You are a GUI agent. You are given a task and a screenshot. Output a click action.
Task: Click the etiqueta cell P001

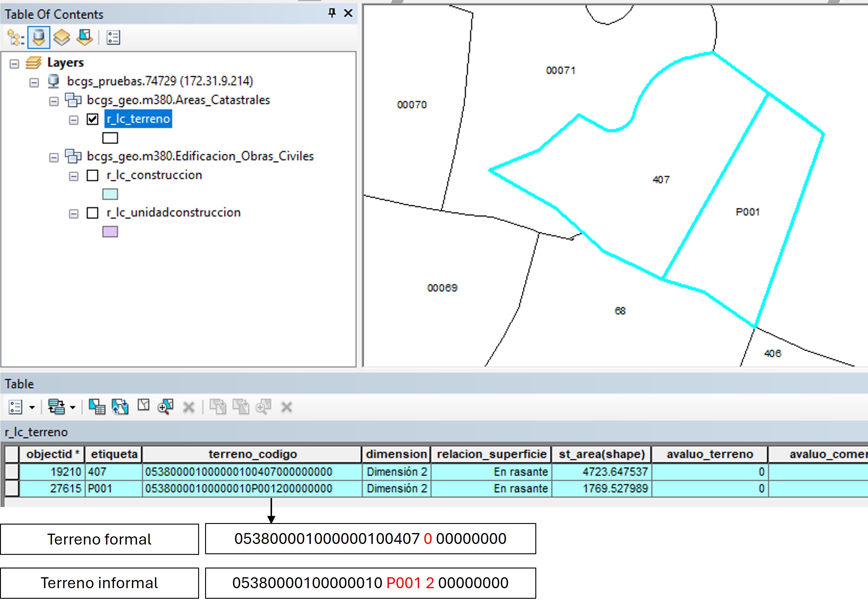[114, 488]
